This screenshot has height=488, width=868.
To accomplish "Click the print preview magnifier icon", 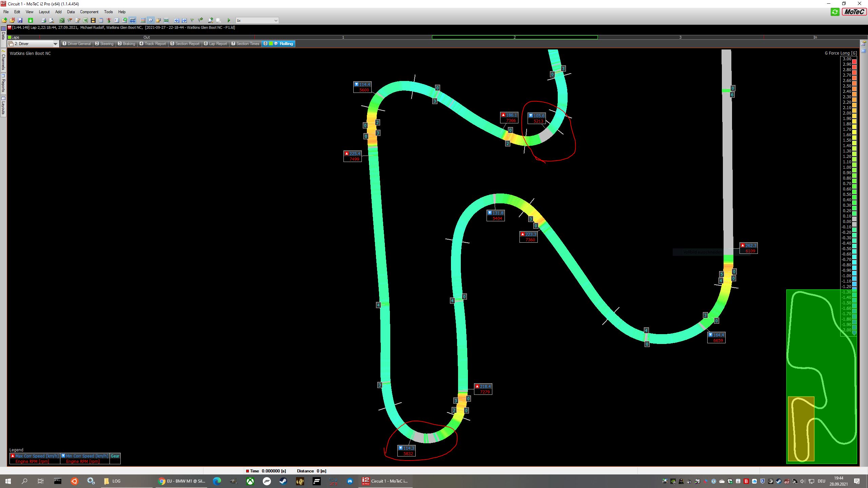I will pos(52,20).
